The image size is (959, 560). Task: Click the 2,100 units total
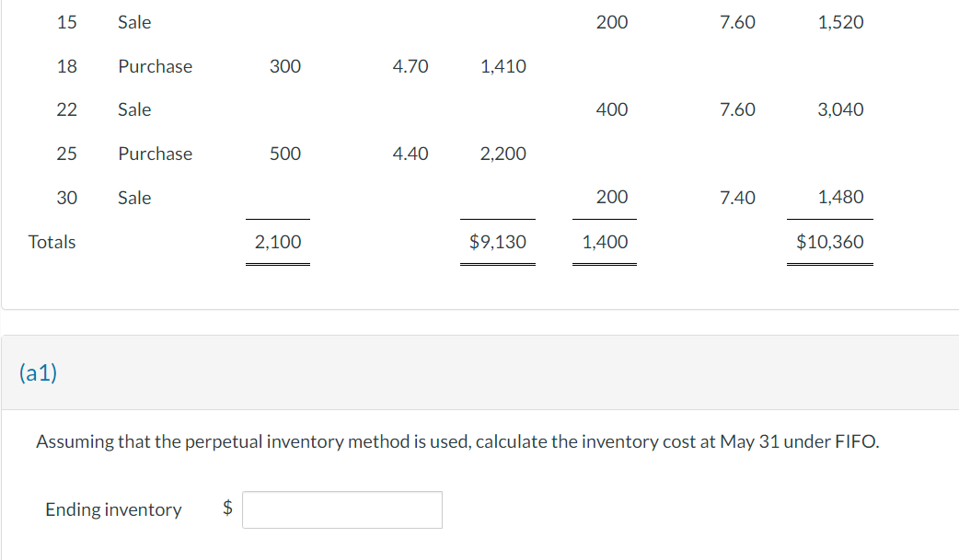click(278, 241)
